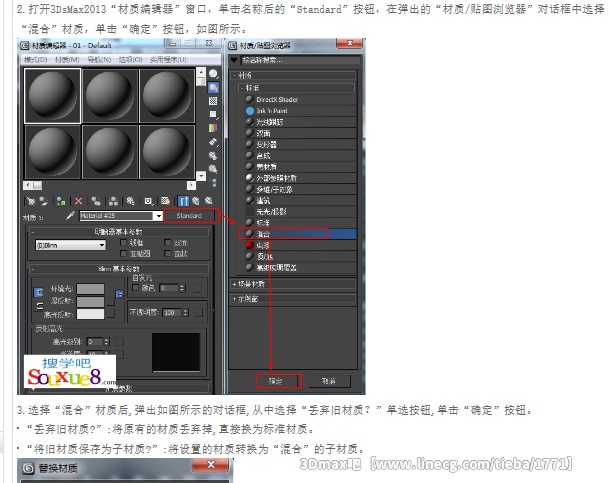Select the 多维/子对象 material
This screenshot has height=483, width=612.
pyautogui.click(x=298, y=189)
